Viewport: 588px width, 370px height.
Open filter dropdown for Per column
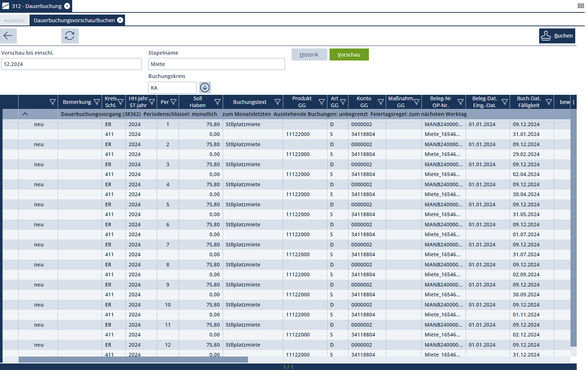(x=174, y=102)
